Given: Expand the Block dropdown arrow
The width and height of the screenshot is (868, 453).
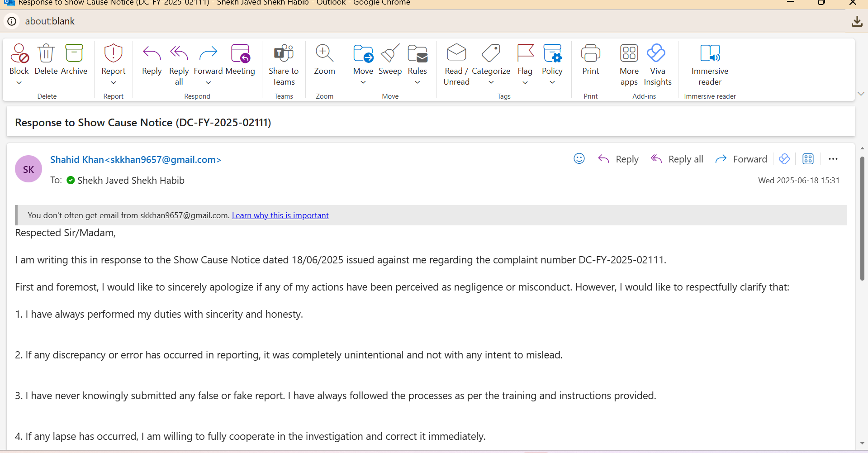Looking at the screenshot, I should (x=19, y=83).
